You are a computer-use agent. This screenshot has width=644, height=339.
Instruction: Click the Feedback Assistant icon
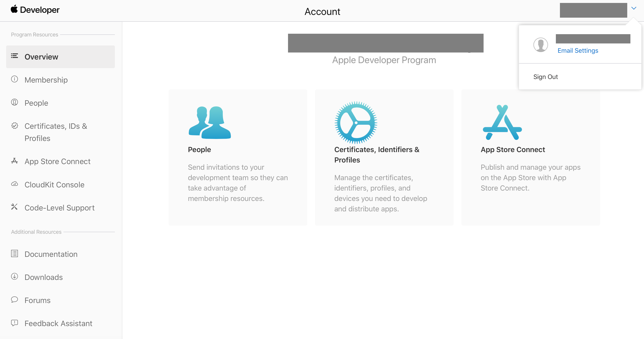click(15, 323)
